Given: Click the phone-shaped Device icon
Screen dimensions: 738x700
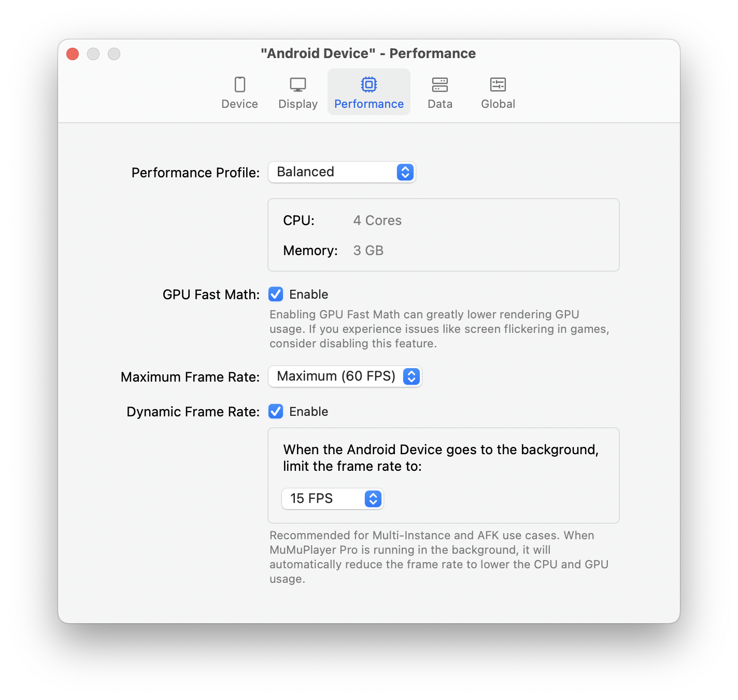Looking at the screenshot, I should [x=239, y=85].
